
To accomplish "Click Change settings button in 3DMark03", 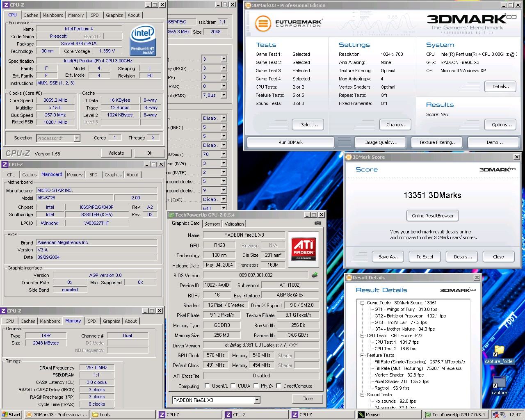I will click(396, 125).
